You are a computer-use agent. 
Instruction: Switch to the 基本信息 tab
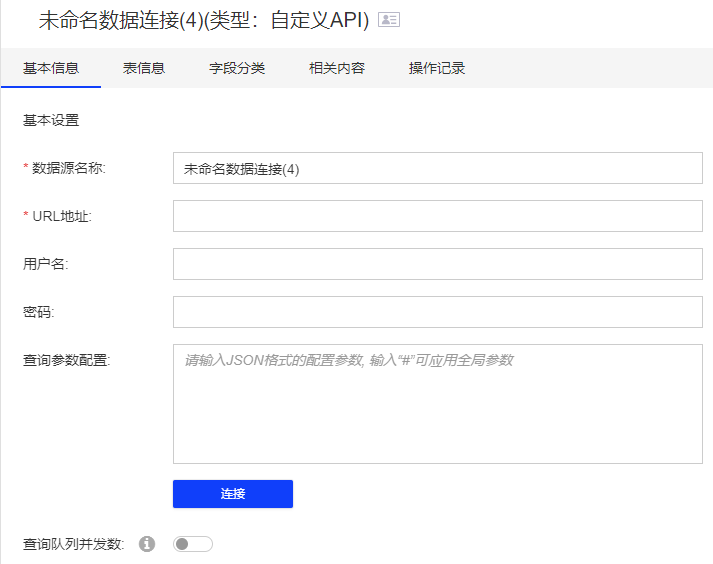(x=51, y=69)
